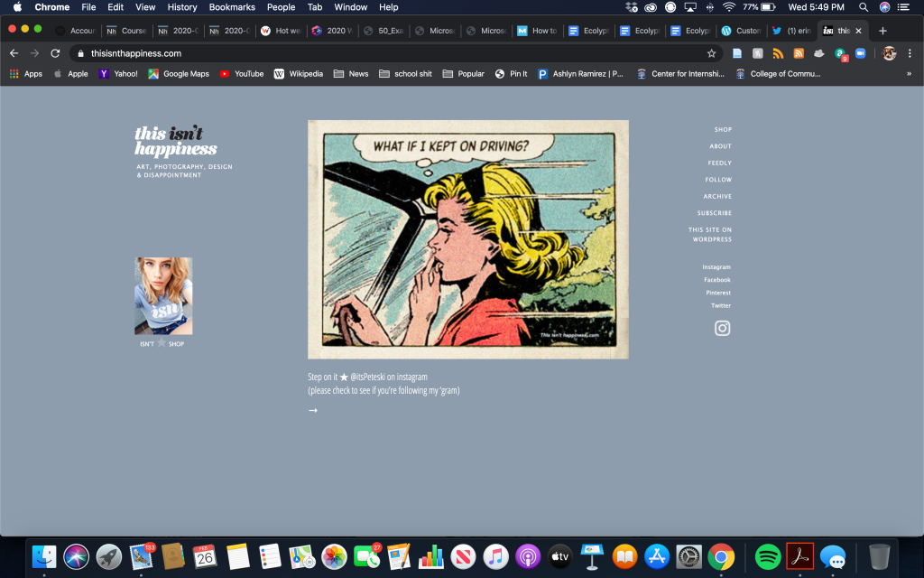This screenshot has height=578, width=924.
Task: Reload the page
Action: point(56,53)
